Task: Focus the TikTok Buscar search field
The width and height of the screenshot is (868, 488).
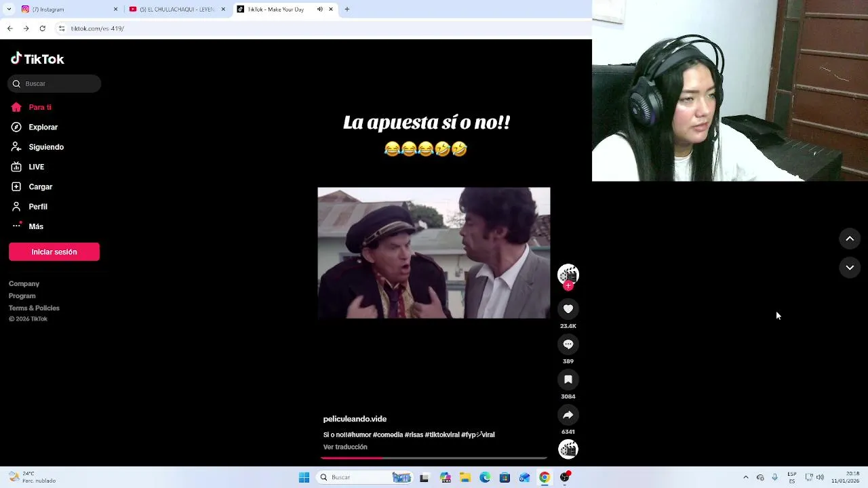Action: (x=54, y=83)
